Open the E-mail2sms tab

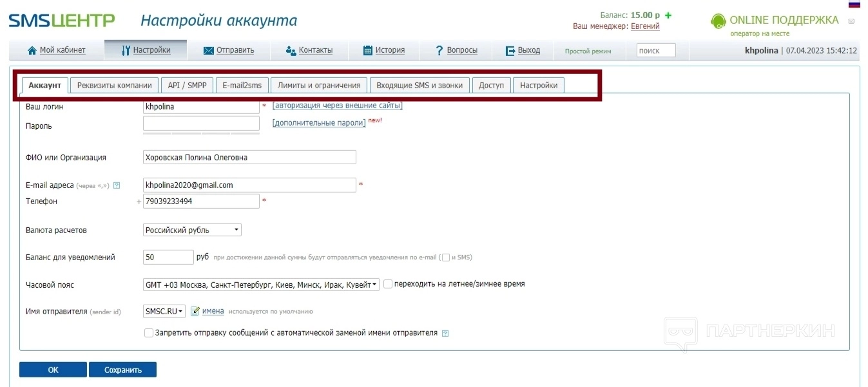242,85
